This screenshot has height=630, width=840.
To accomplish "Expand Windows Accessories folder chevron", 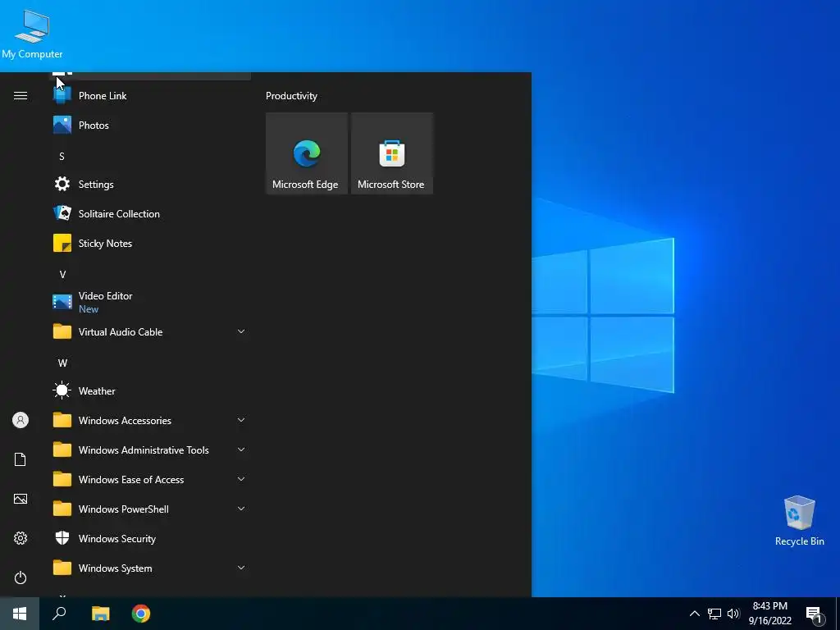I will pos(241,420).
